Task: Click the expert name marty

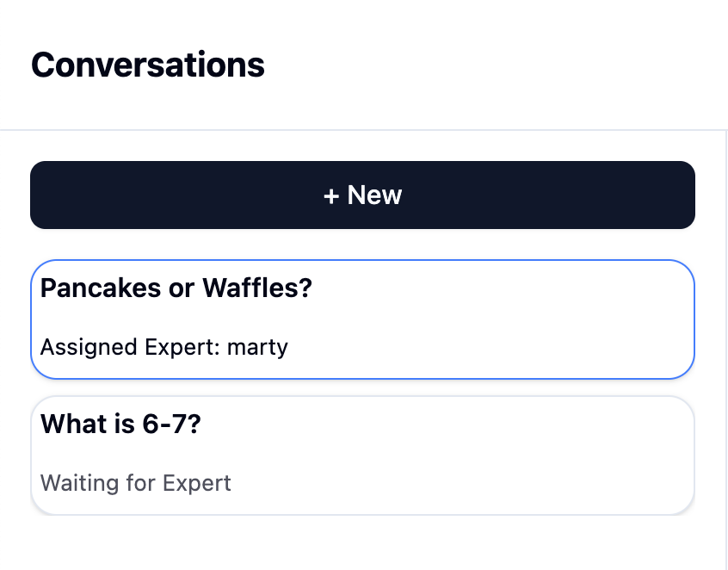Action: [258, 347]
